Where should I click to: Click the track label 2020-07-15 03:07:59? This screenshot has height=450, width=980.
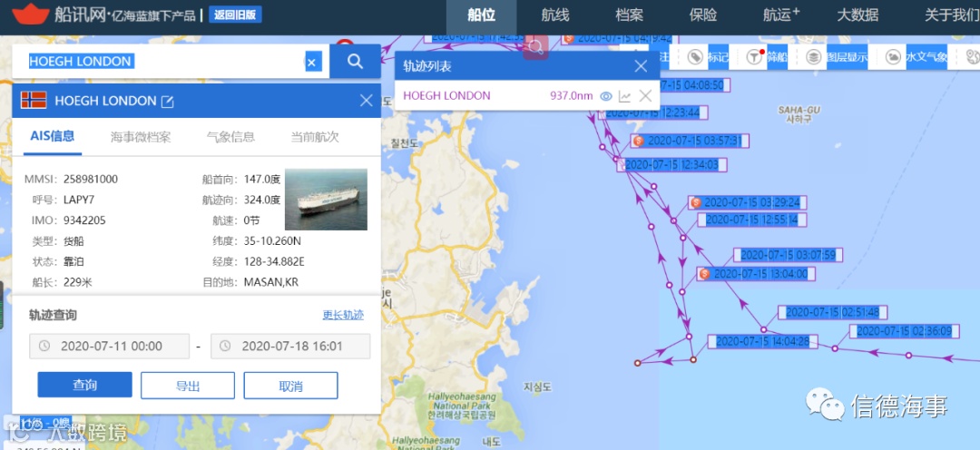(x=789, y=255)
